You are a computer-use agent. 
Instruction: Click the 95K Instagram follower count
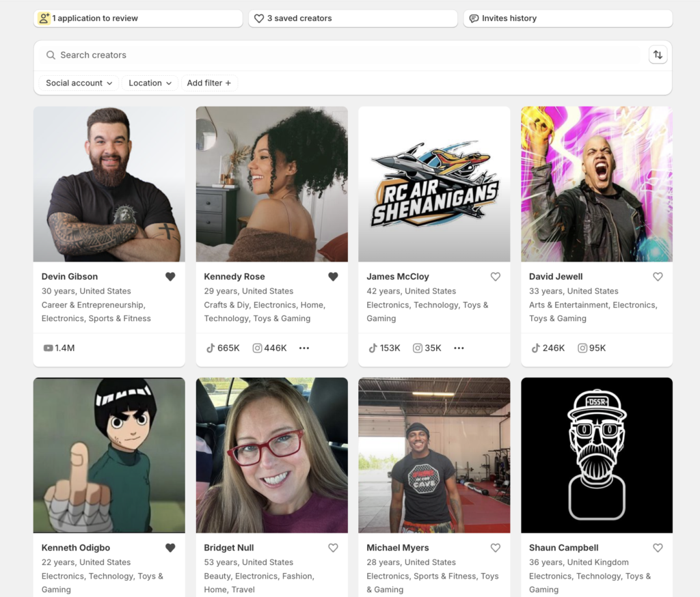(x=597, y=348)
